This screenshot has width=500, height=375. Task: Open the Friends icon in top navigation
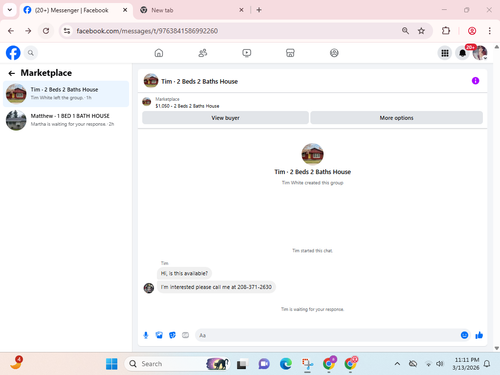click(x=203, y=53)
